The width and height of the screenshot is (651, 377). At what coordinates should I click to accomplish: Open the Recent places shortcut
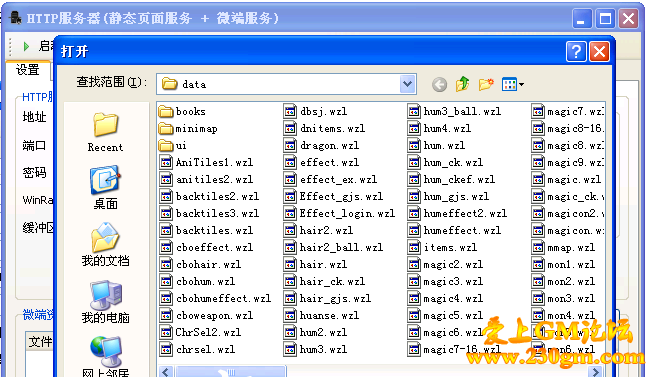pyautogui.click(x=105, y=132)
